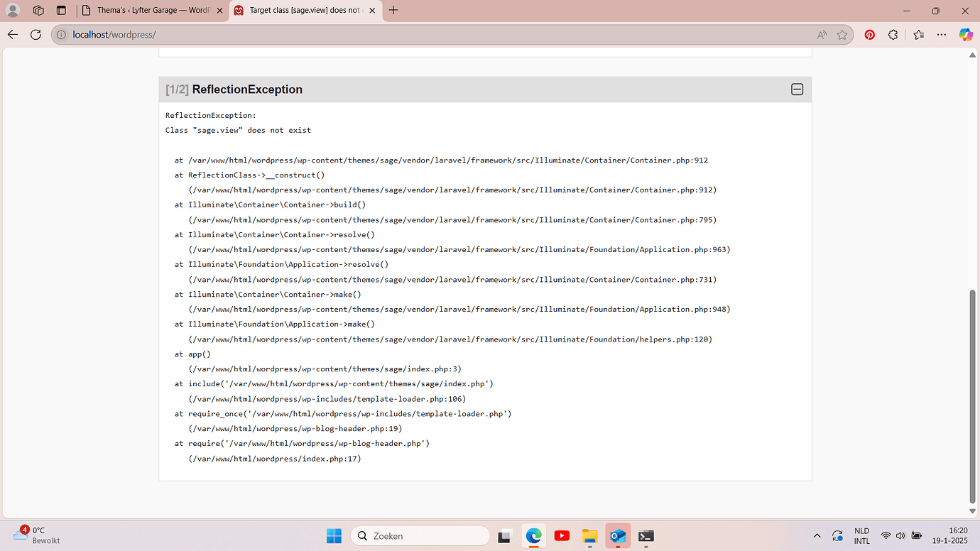Click the Edge profile avatar icon
The width and height of the screenshot is (980, 551).
13,11
